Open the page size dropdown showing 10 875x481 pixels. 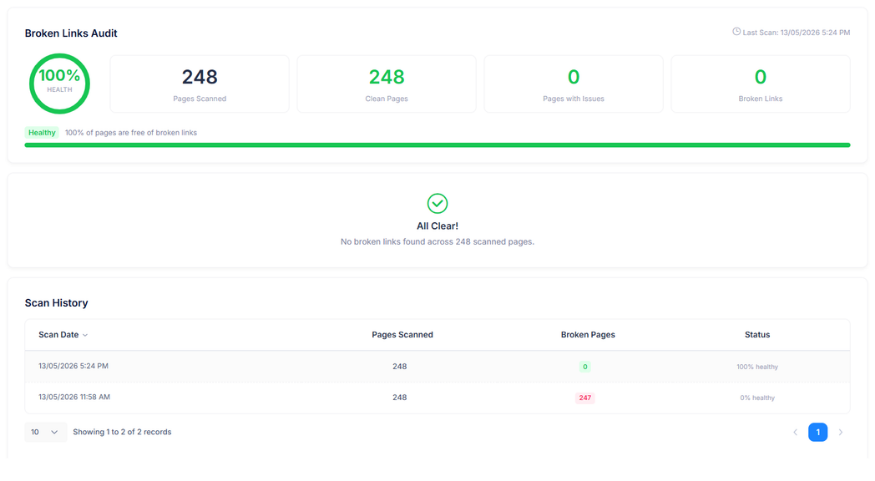(x=45, y=432)
